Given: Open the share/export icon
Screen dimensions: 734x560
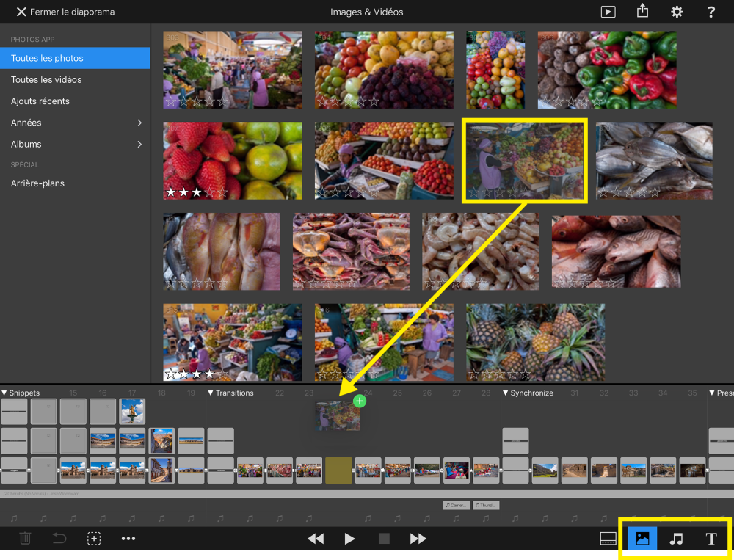Looking at the screenshot, I should point(642,11).
